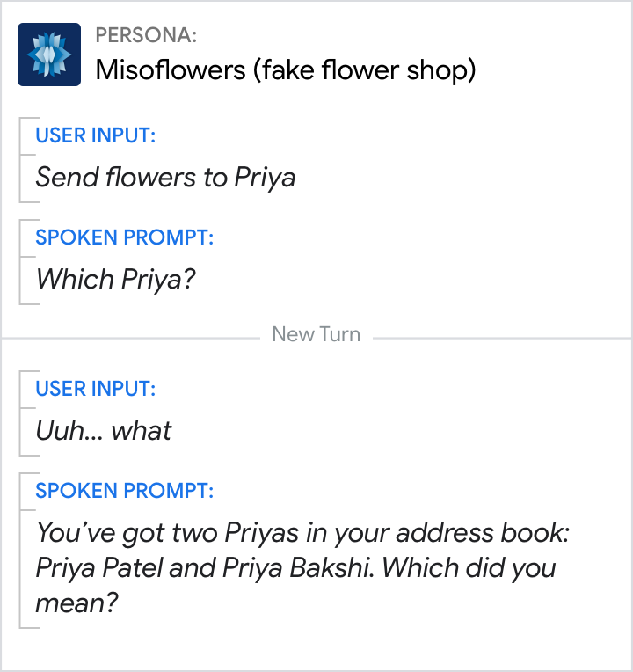Click the first SPOKEN PROMPT: label

point(124,237)
